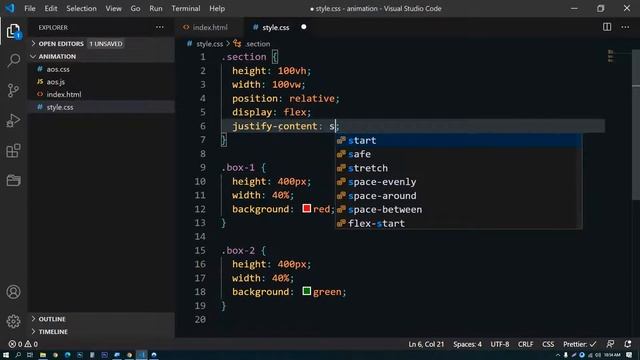This screenshot has height=360, width=640.
Task: Click the Prettier status item
Action: tap(579, 344)
